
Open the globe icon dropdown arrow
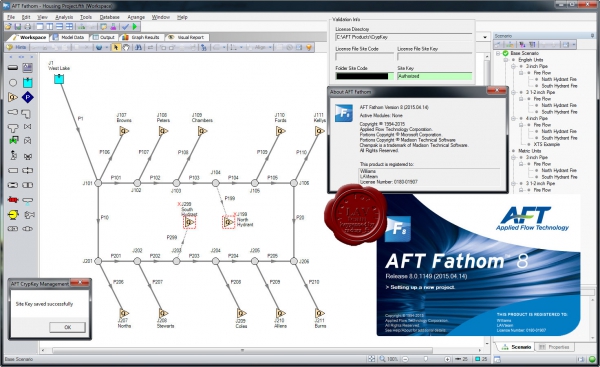click(106, 47)
